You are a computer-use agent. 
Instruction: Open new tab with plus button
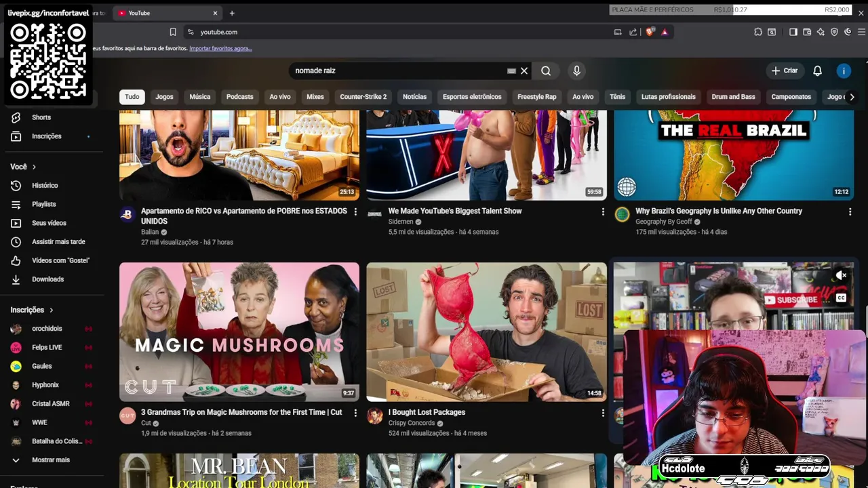(x=232, y=13)
